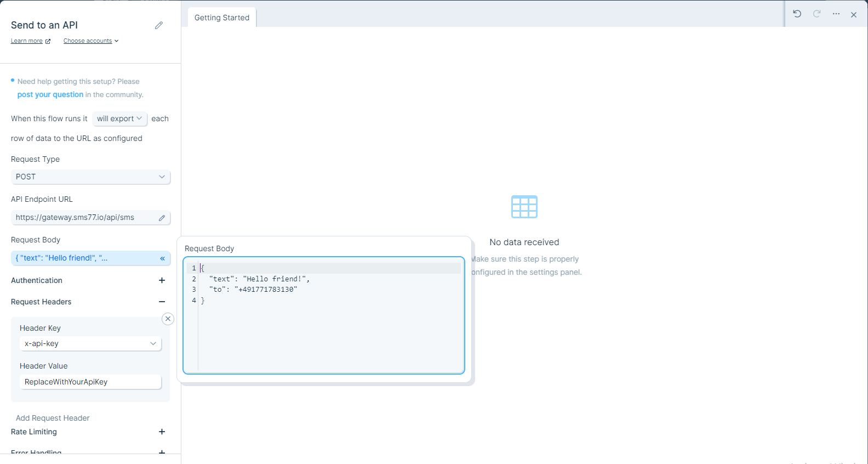Click the undo arrow icon
Viewport: 868px width, 464px height.
(797, 14)
